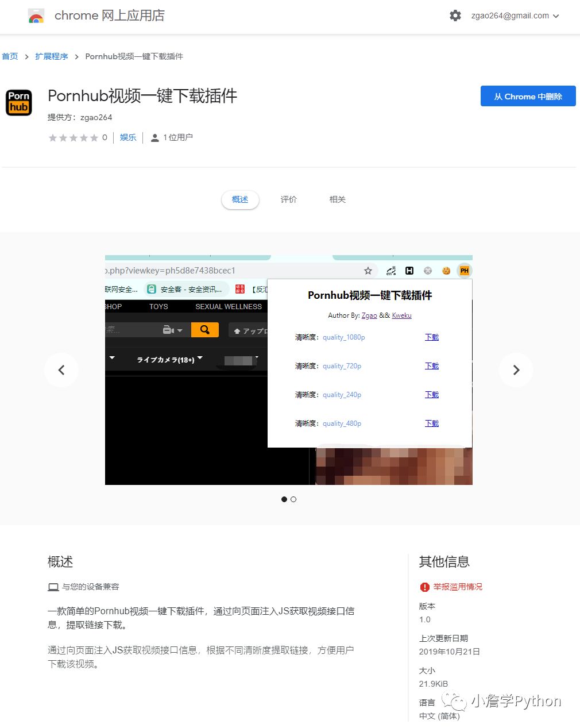Select the first carousel dot indicator
The height and width of the screenshot is (728, 580).
point(284,499)
